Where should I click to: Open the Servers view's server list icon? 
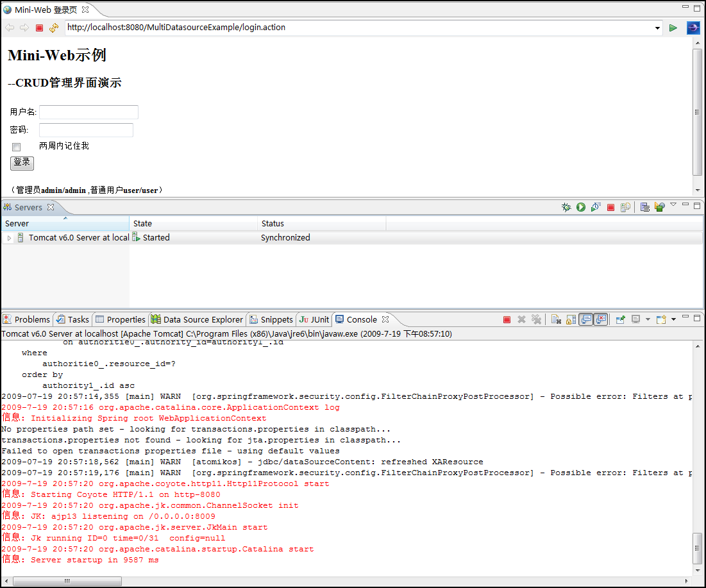point(645,207)
